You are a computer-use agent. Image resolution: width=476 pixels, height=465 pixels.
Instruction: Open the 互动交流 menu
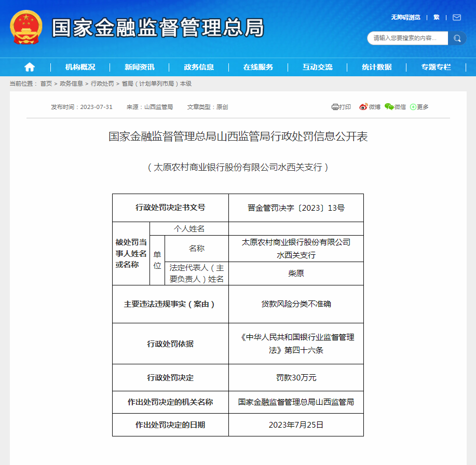(x=318, y=67)
